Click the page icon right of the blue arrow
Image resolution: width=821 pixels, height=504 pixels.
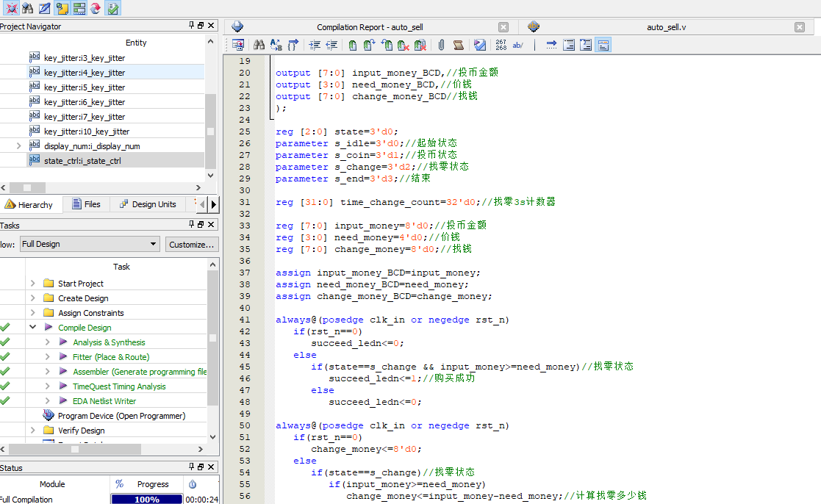click(569, 45)
